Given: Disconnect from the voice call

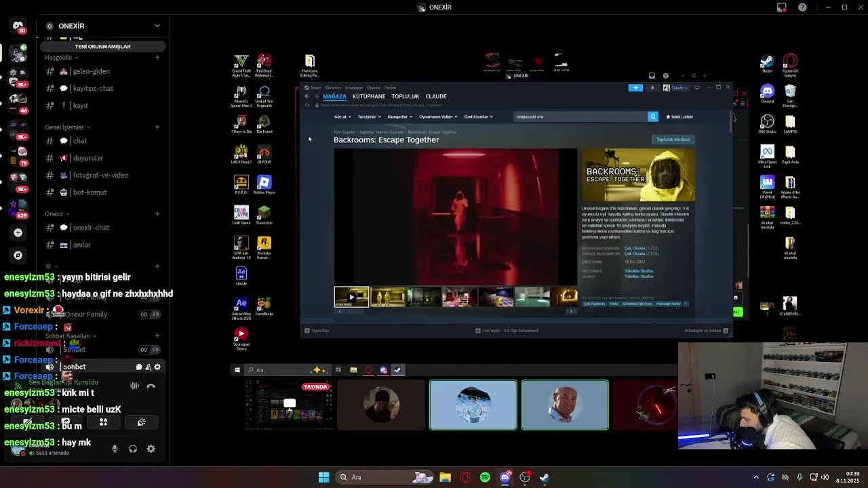Looking at the screenshot, I should tap(151, 386).
